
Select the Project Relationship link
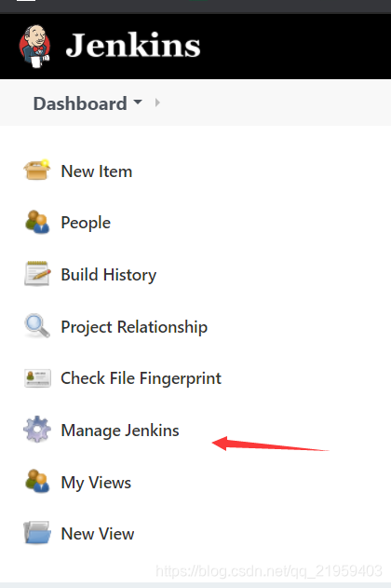pos(134,327)
